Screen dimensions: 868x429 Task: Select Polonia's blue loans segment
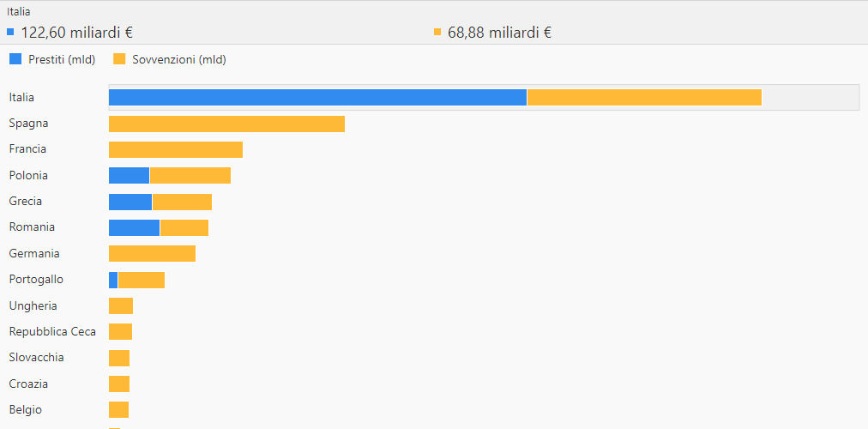(x=129, y=176)
